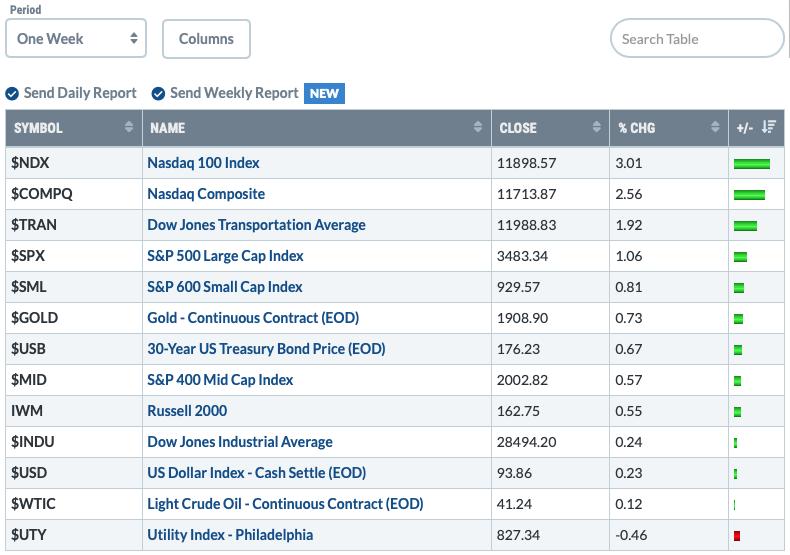Sort table by CLOSE column arrows
Image resolution: width=790 pixels, height=555 pixels.
(597, 127)
